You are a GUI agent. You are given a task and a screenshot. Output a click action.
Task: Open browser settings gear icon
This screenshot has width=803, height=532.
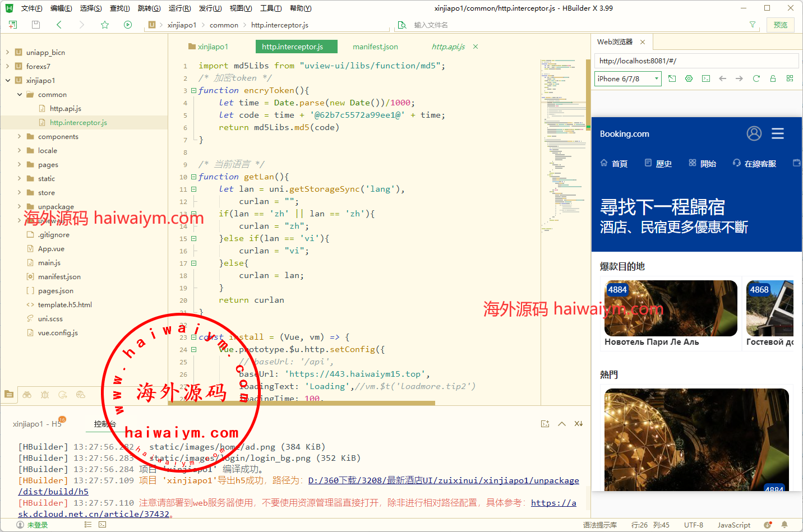(689, 78)
